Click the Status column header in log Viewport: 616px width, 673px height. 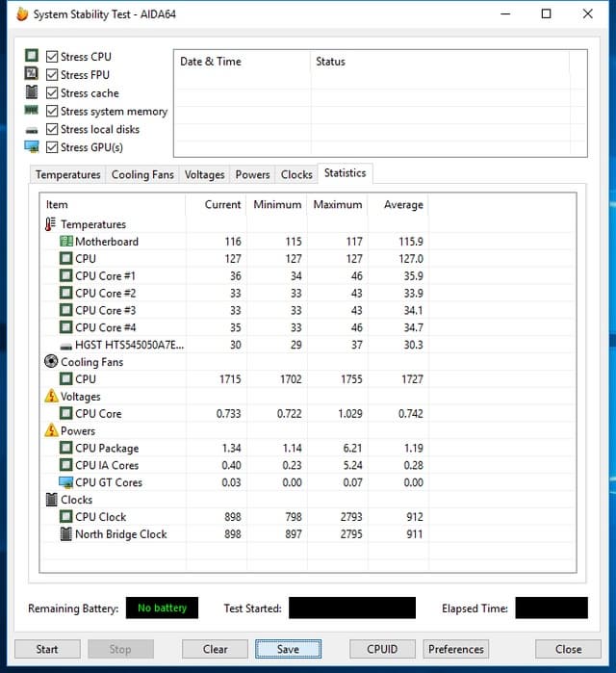click(440, 62)
